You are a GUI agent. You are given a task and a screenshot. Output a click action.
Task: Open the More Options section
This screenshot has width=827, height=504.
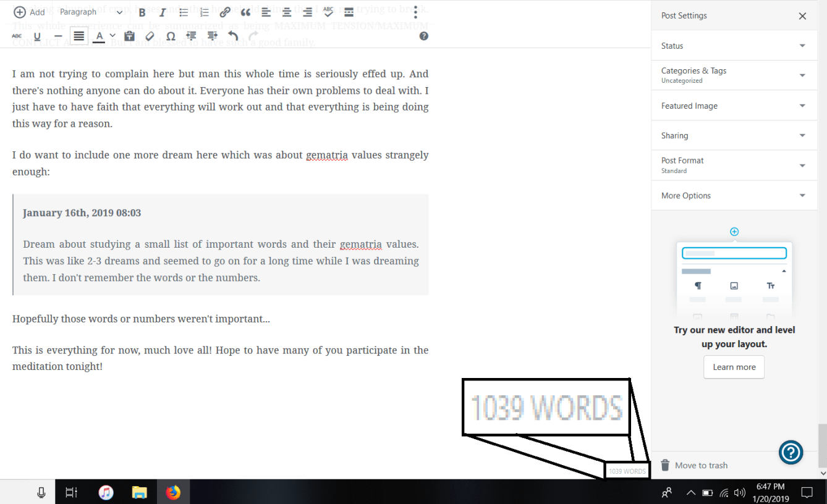734,196
